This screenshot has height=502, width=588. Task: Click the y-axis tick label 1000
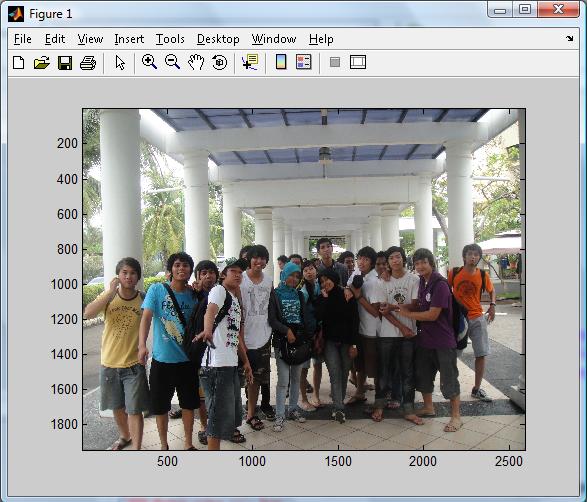coord(64,284)
